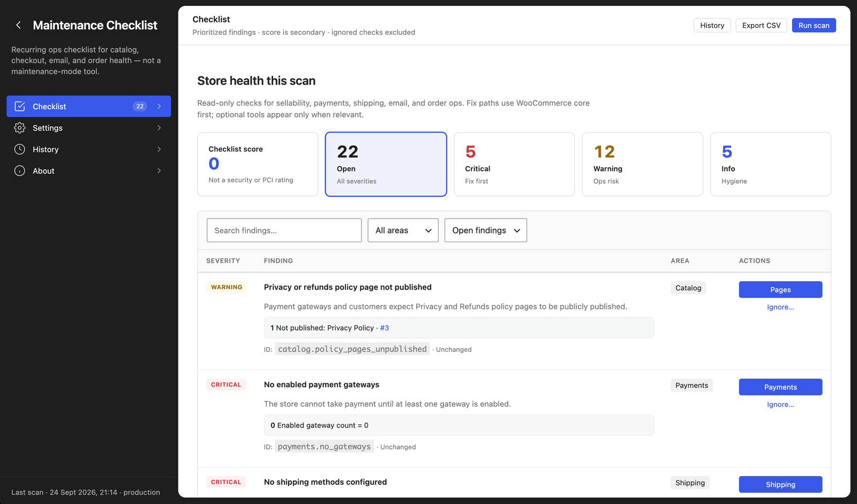Select the 22 Open summary card
857x504 pixels.
point(386,164)
